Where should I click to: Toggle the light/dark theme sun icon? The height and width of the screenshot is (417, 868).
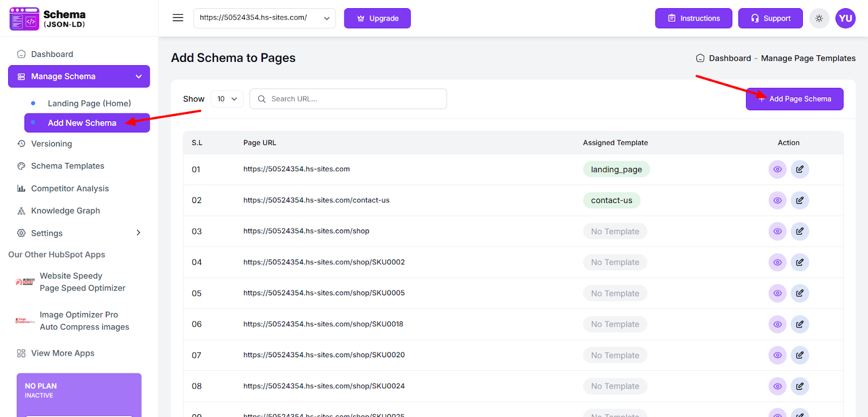(x=819, y=18)
